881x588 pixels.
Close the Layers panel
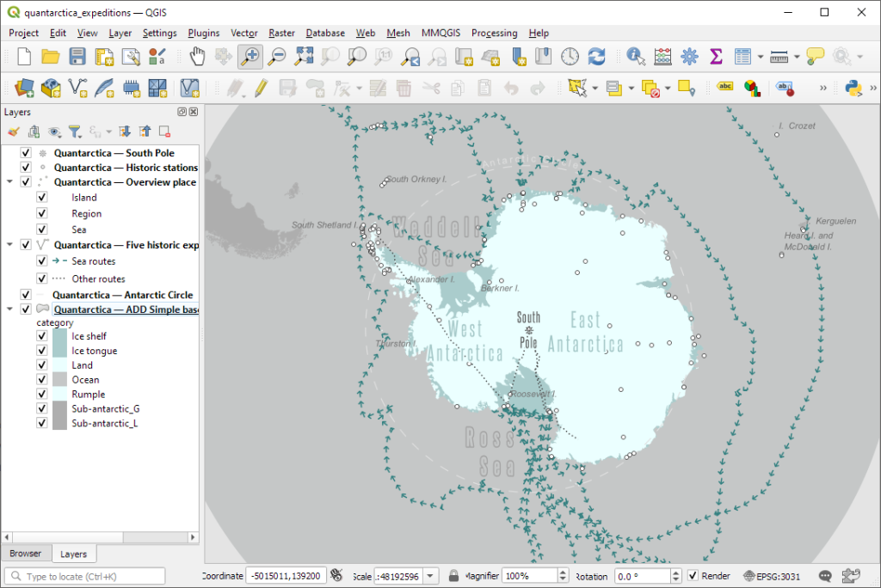pos(194,112)
